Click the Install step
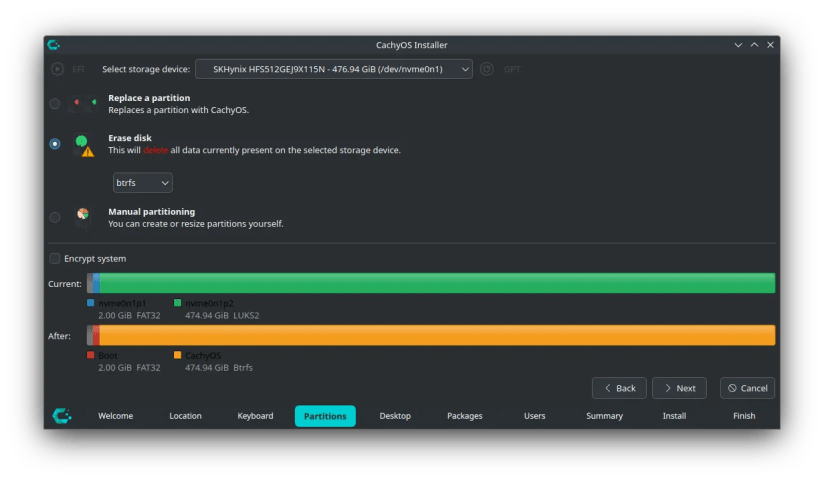The image size is (824, 481). (x=674, y=416)
